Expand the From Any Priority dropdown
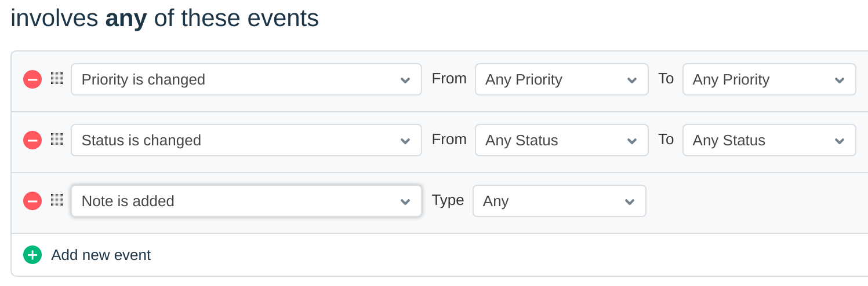This screenshot has height=286, width=868. point(561,79)
